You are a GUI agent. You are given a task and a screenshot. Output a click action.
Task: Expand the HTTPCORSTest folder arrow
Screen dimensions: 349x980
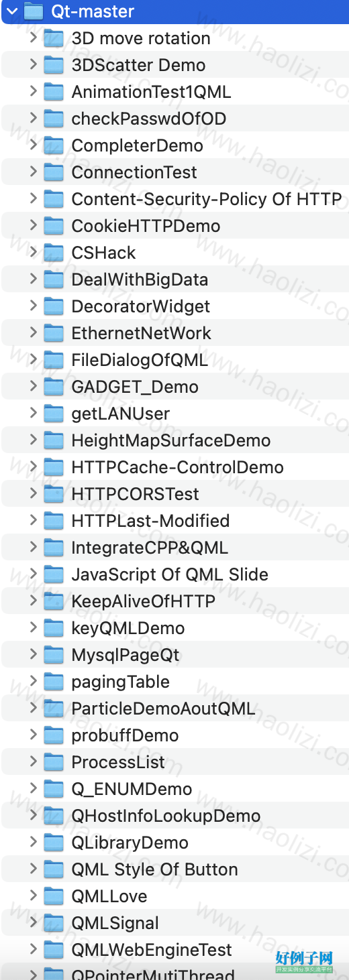tap(33, 493)
